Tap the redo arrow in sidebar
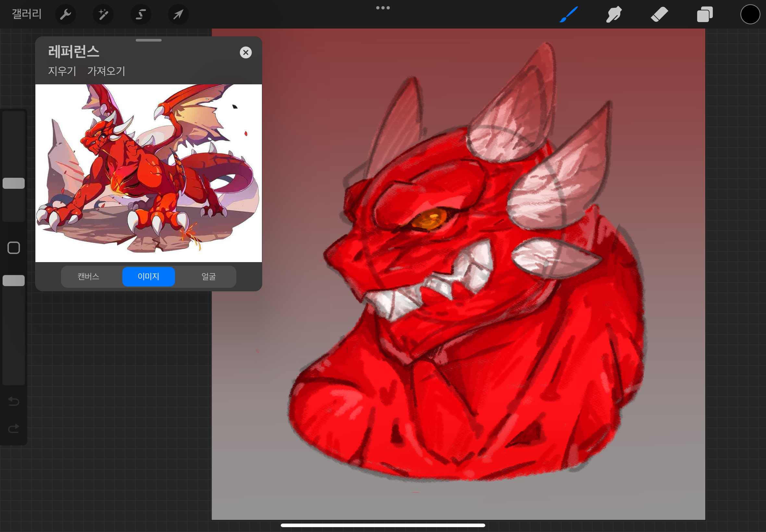Screen dimensions: 766x532 [x=14, y=428]
